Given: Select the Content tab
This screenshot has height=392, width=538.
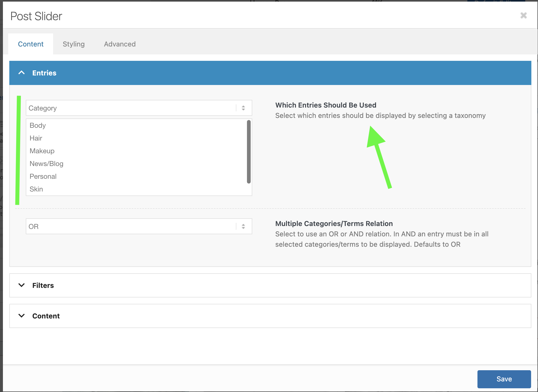Looking at the screenshot, I should [31, 44].
